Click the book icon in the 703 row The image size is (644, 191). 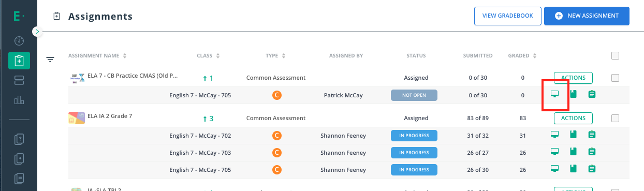(x=573, y=152)
